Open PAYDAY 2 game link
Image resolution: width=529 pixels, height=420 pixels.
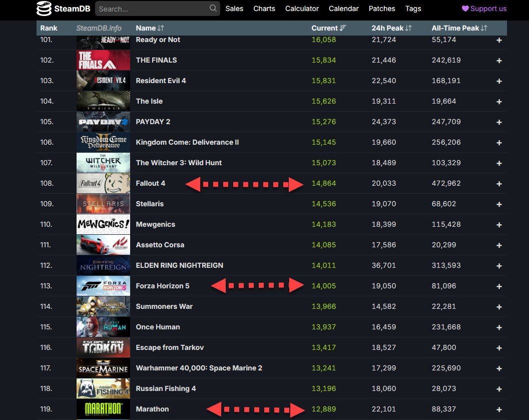(153, 122)
